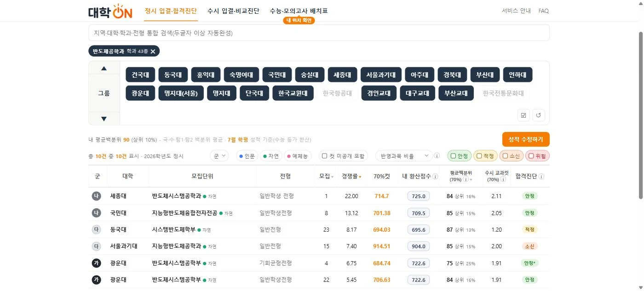Screen dimensions: 644x291
Task: Click 성적 수정하기 button
Action: click(x=526, y=139)
